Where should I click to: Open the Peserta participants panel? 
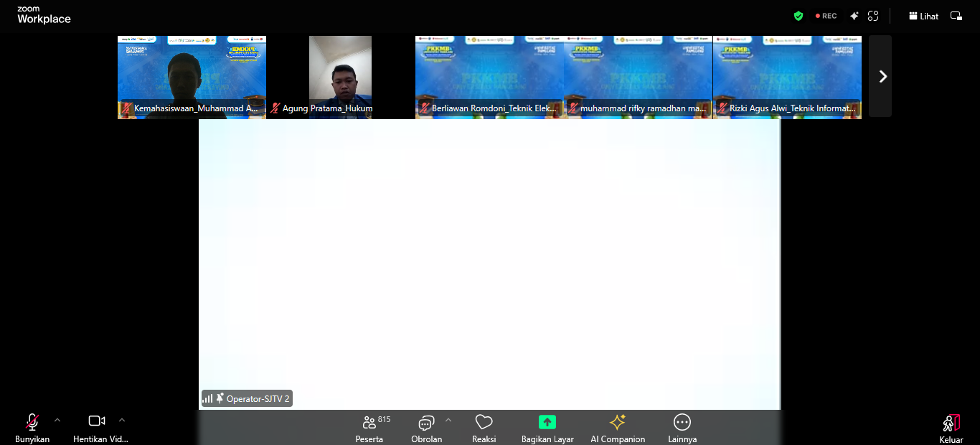coord(370,428)
